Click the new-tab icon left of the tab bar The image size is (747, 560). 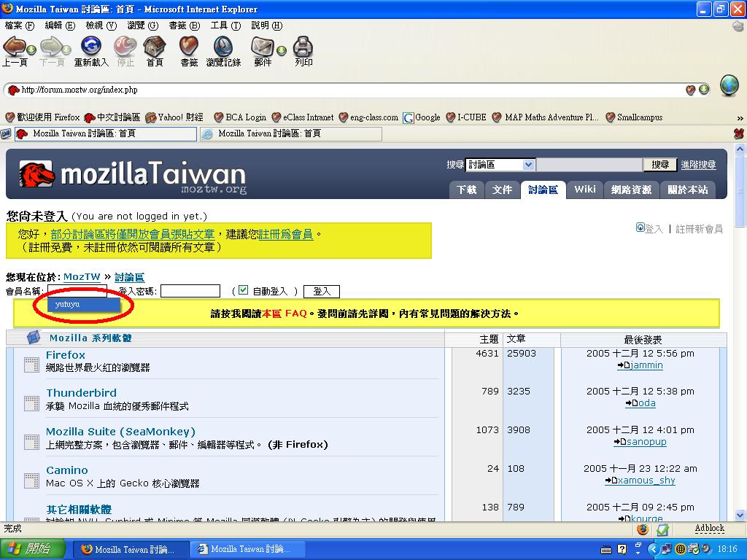tap(6, 134)
